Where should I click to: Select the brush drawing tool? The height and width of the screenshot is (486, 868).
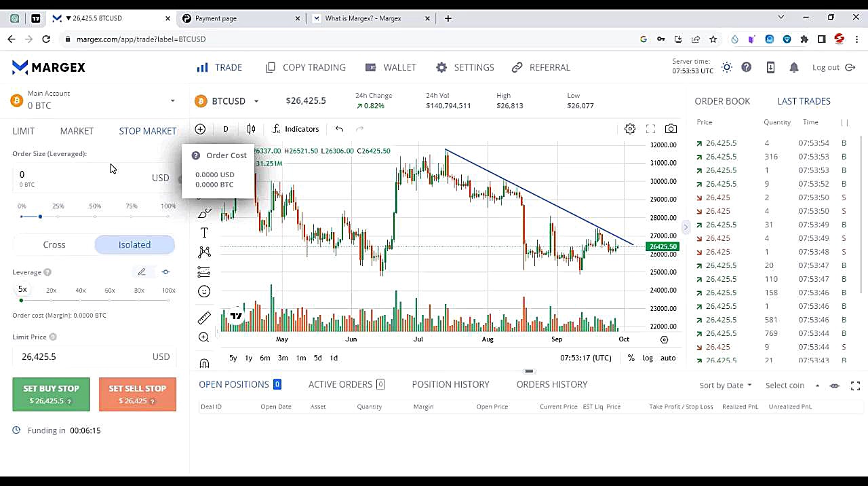click(x=204, y=214)
